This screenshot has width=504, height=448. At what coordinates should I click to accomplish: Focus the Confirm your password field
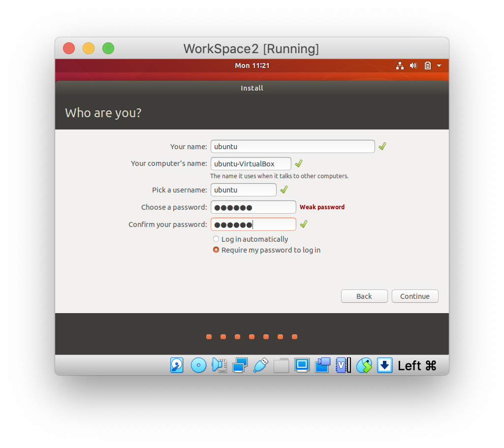(253, 224)
